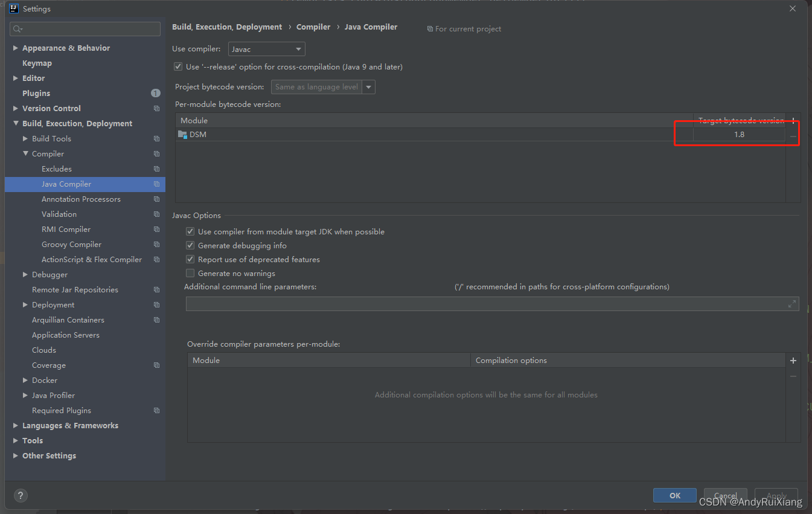This screenshot has width=812, height=514.
Task: Click the minus icon in Override compiler parameters table
Action: [x=793, y=376]
